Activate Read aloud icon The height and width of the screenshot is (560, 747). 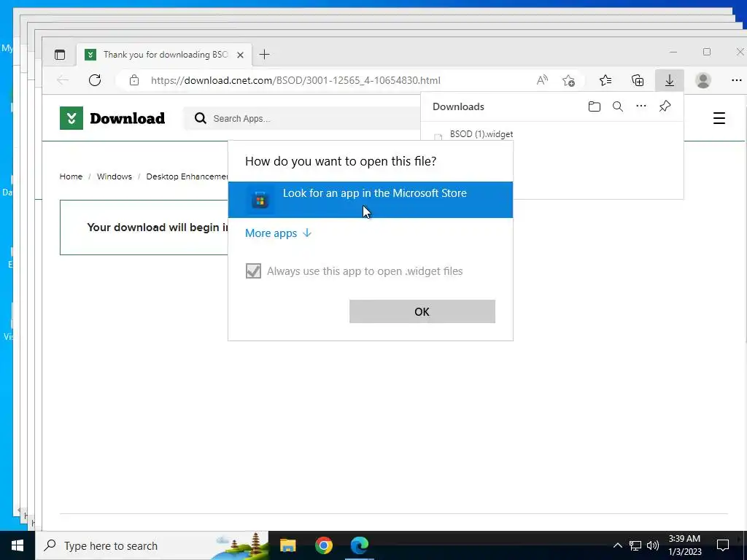pyautogui.click(x=542, y=80)
